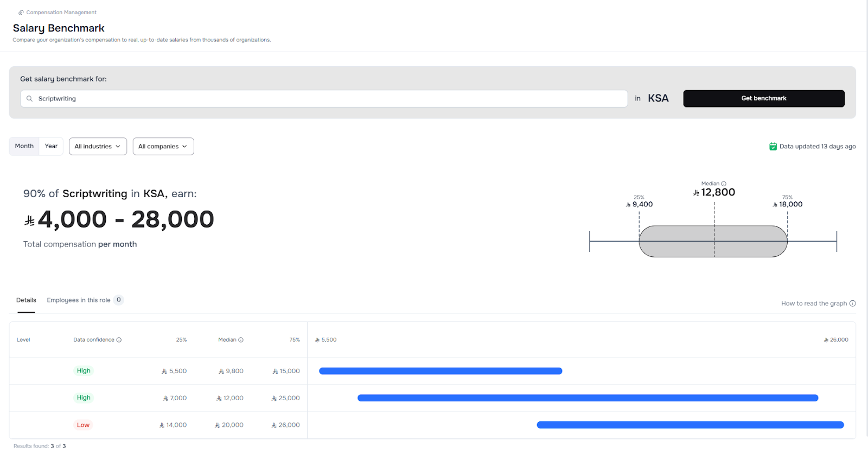Switch salary view to Year
This screenshot has height=454, width=868.
click(x=51, y=146)
